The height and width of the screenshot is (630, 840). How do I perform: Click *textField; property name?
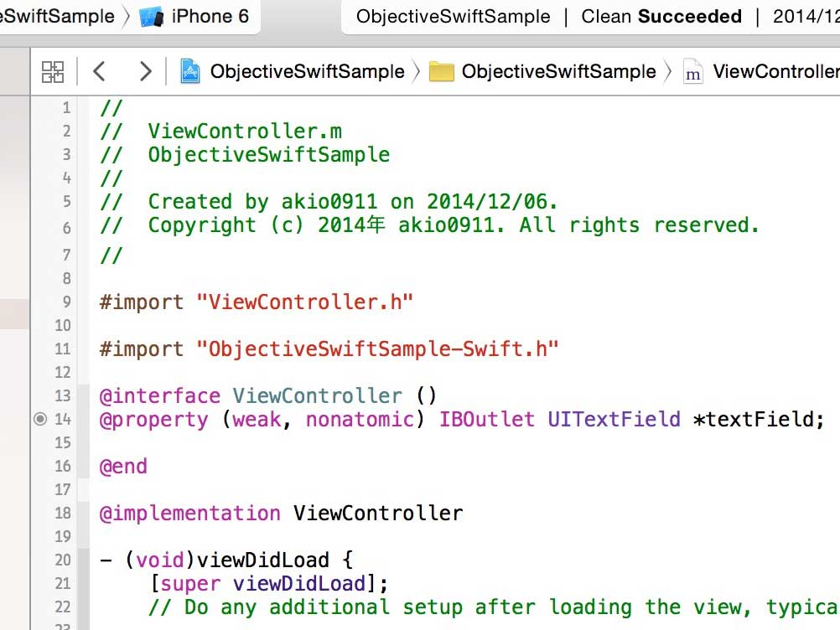(x=758, y=419)
